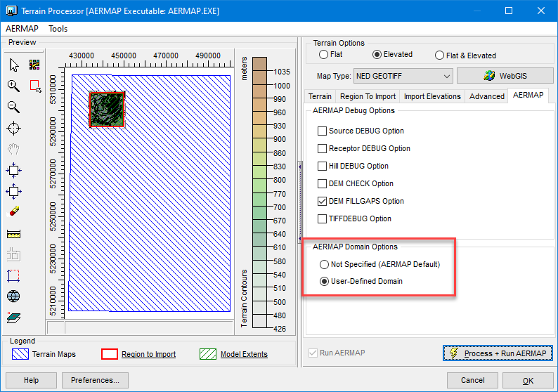Viewport: 558px width, 392px height.
Task: Click the domain corner axes tool
Action: tap(13, 275)
